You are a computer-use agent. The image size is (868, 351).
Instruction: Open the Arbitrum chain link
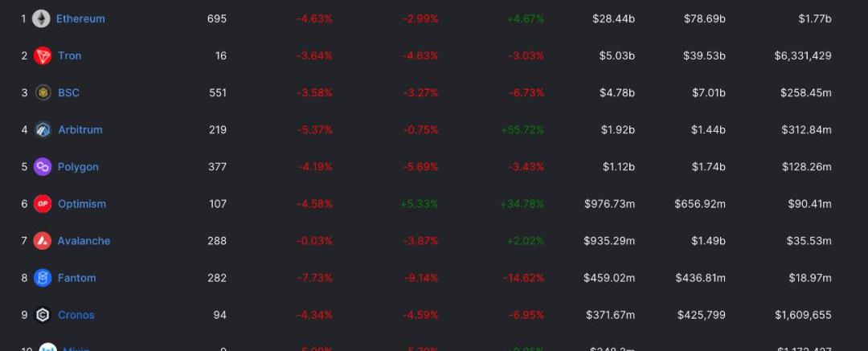[80, 130]
